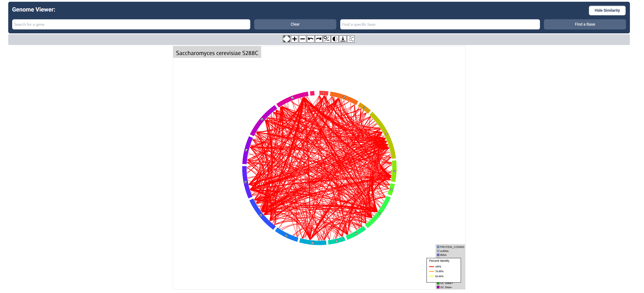Click the GC Skew- purple color swatch

point(438,287)
